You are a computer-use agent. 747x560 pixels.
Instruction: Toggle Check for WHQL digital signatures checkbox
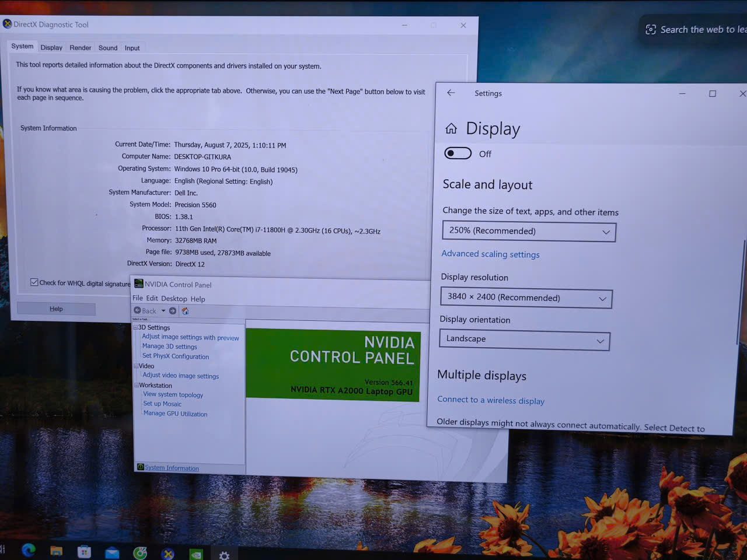34,282
